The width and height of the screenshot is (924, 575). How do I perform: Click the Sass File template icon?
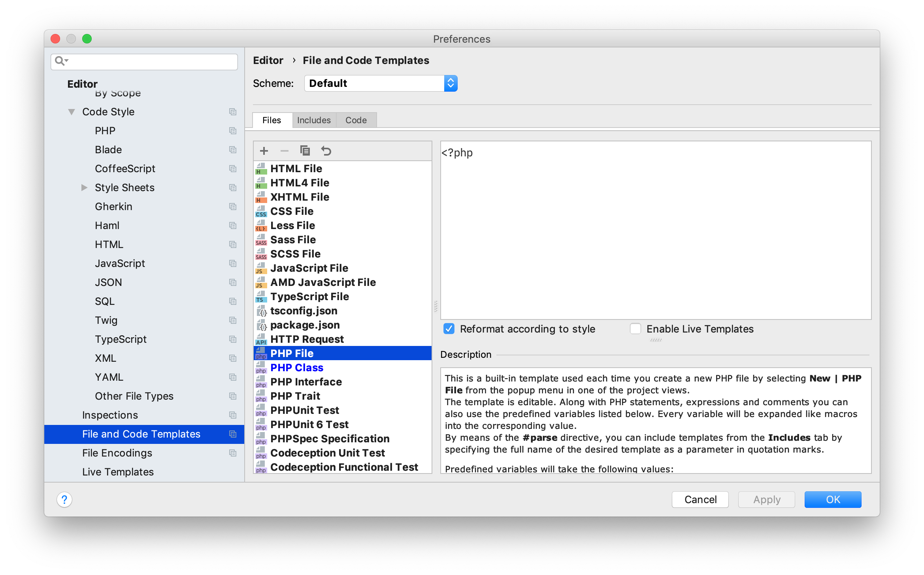261,240
